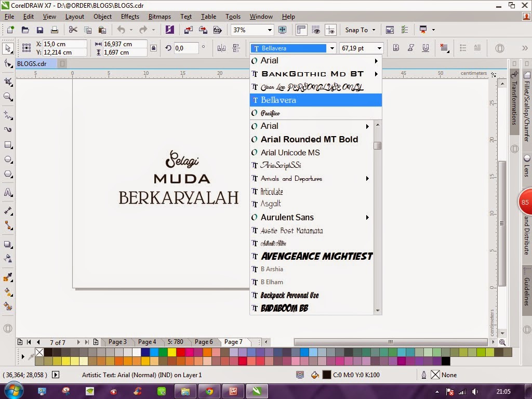Image resolution: width=532 pixels, height=399 pixels.
Task: Click the New document icon
Action: pyautogui.click(x=10, y=30)
